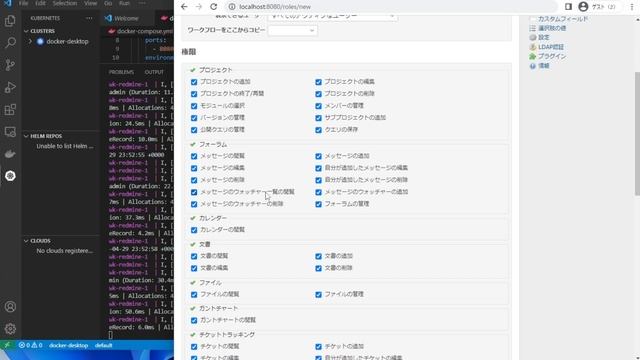Screen dimensions: 640x360
Task: Open Run and Debug in VS Code
Action: point(10,87)
